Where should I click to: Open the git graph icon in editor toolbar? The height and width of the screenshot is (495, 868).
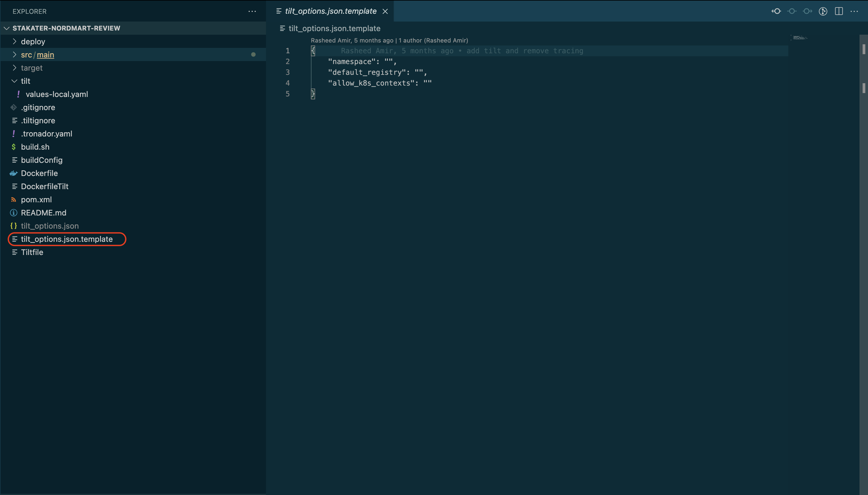[823, 11]
